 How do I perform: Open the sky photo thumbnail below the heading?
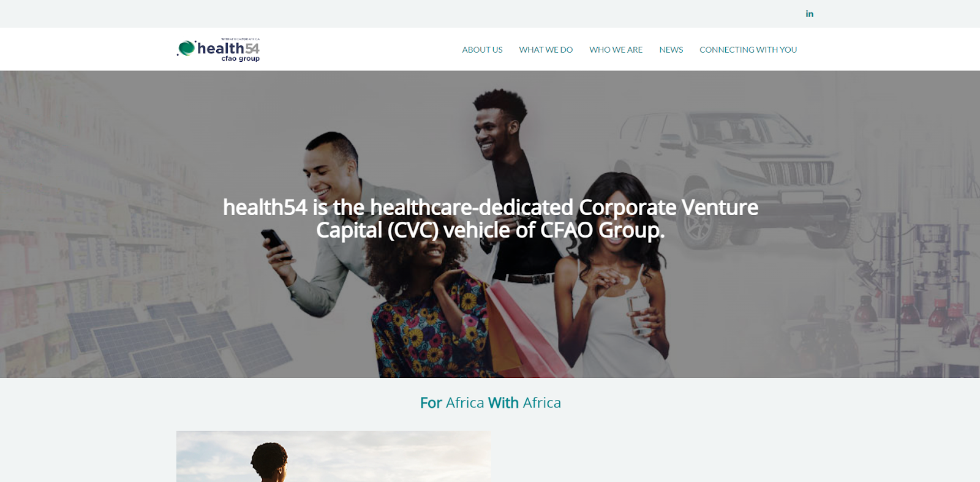coord(334,456)
